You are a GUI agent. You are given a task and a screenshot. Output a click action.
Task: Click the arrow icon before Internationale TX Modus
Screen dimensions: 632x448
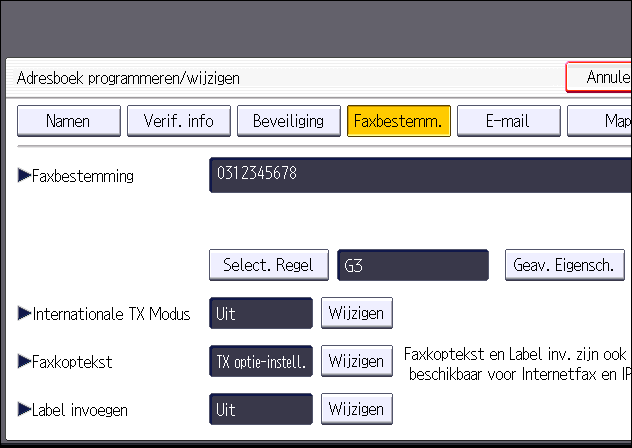[x=25, y=314]
